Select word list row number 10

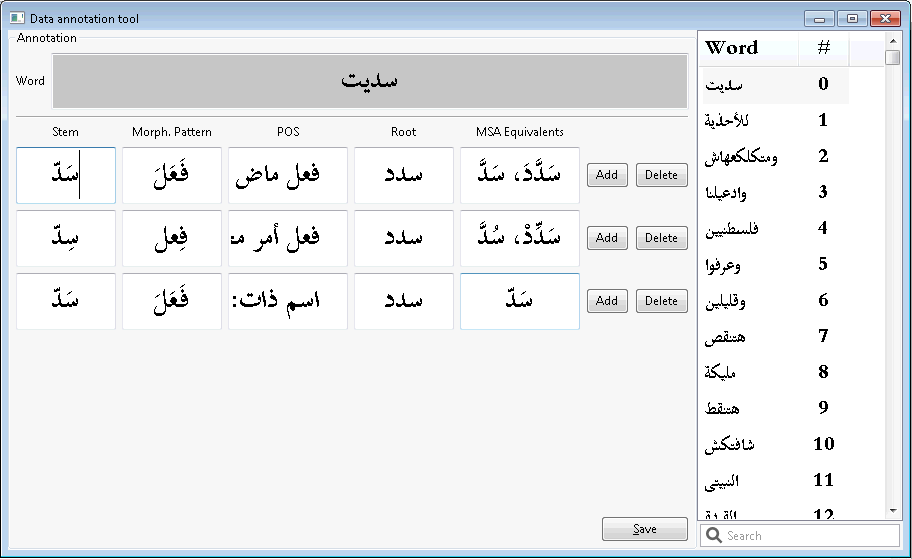click(x=775, y=444)
